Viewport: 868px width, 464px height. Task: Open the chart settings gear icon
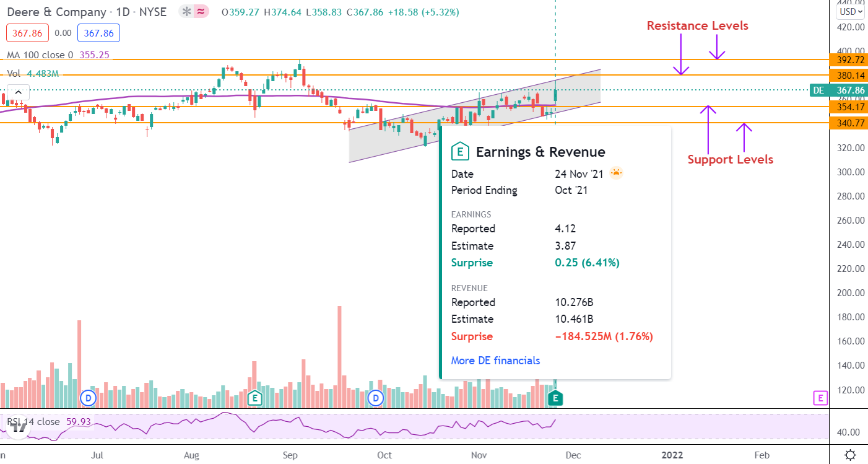(x=851, y=454)
